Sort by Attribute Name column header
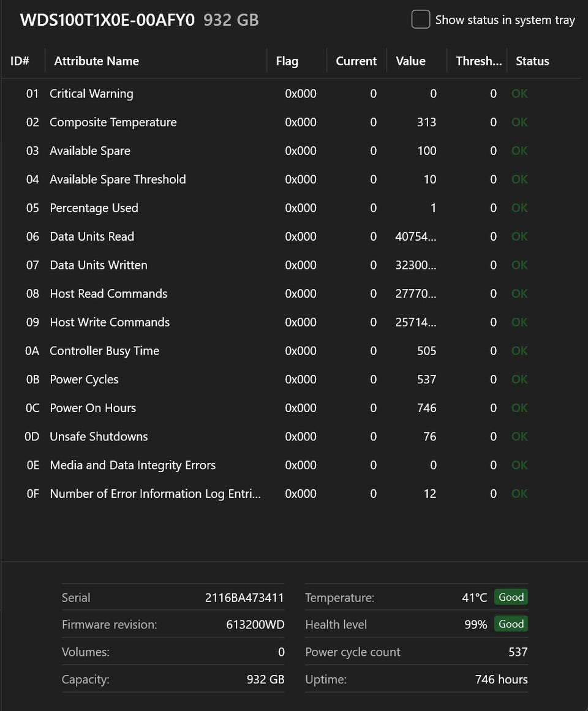The image size is (588, 711). point(97,61)
